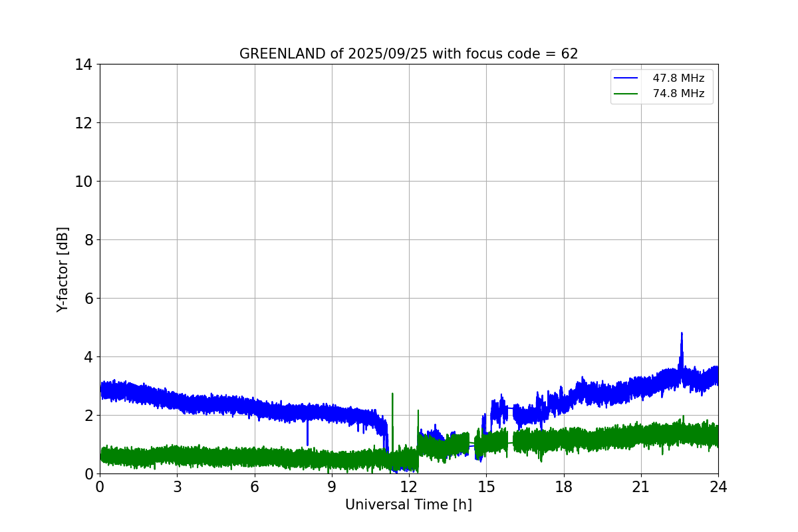798x532 pixels.
Task: Click the x-axis tick label '12'
Action: pos(409,487)
